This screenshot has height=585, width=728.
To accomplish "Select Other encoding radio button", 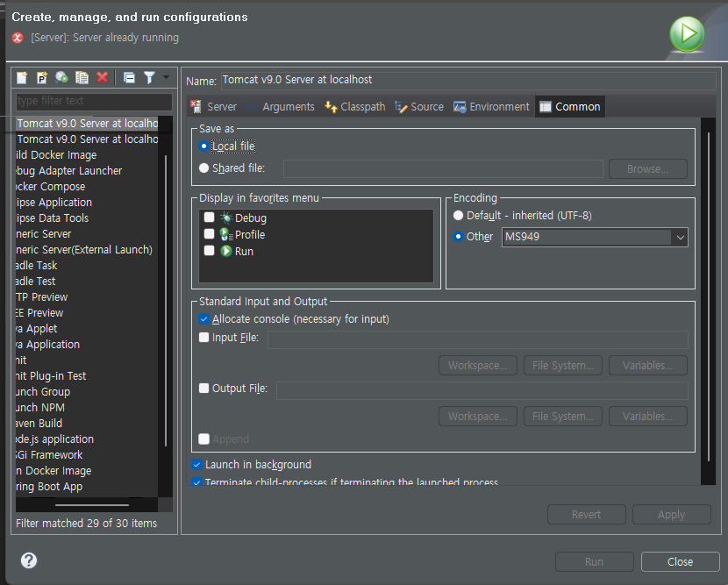I will tap(458, 237).
